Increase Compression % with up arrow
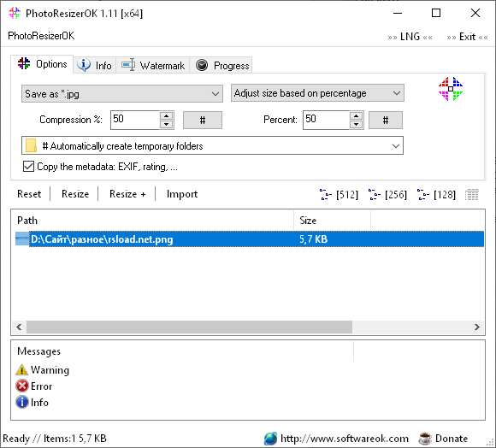The height and width of the screenshot is (448, 496). pos(167,115)
